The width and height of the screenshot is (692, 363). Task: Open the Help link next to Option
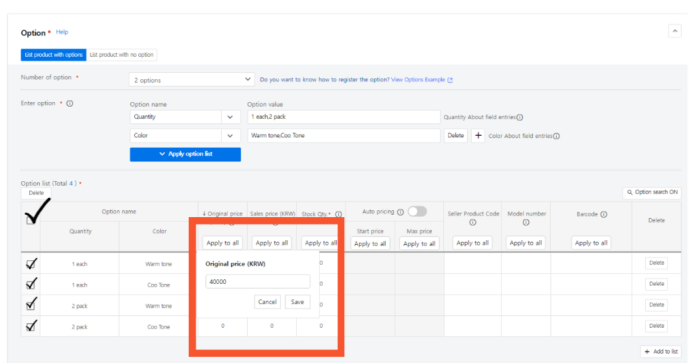[x=62, y=32]
